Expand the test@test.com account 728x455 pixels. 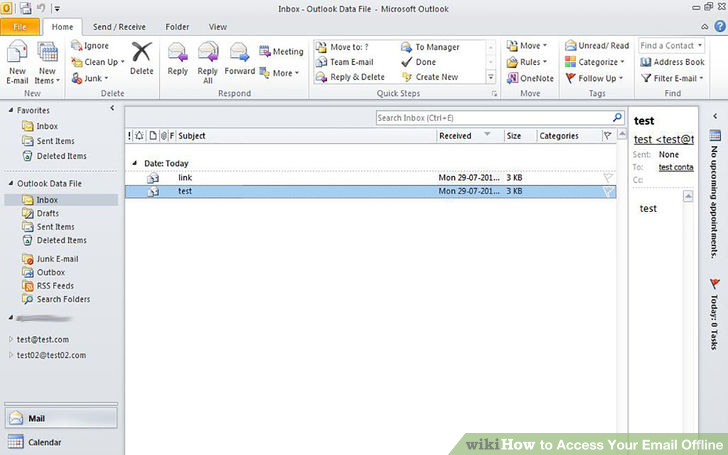coord(11,339)
